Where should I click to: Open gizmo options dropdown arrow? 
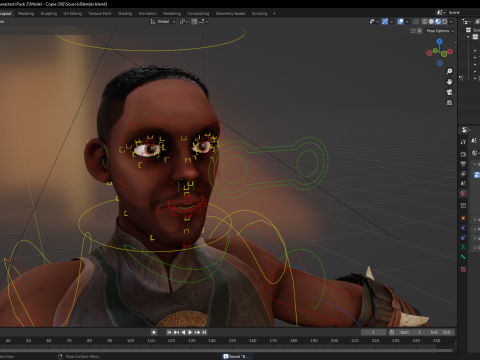[x=392, y=21]
